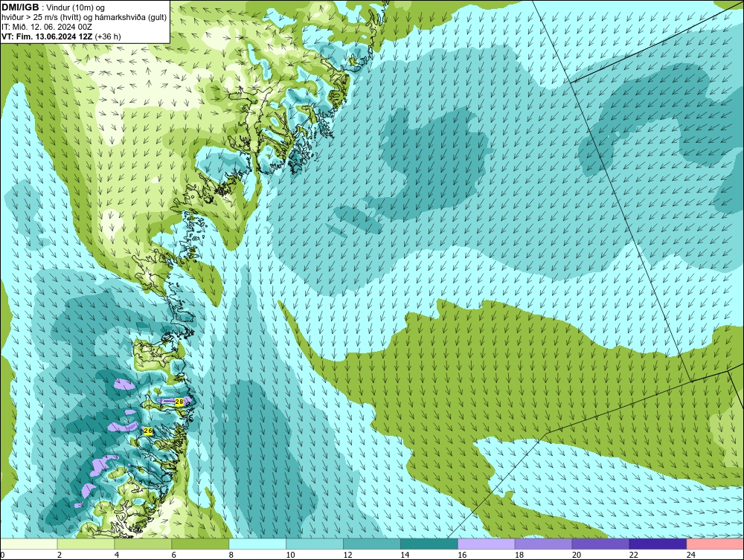Click the legend tick label 20

(577, 555)
